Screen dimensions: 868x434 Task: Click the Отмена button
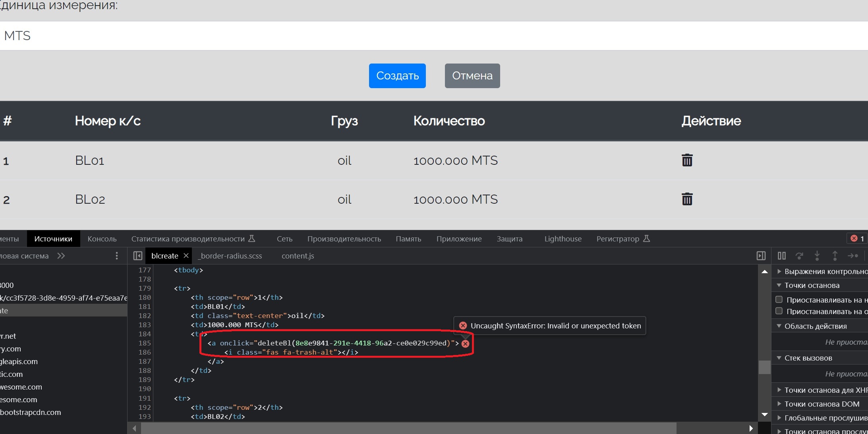tap(472, 76)
